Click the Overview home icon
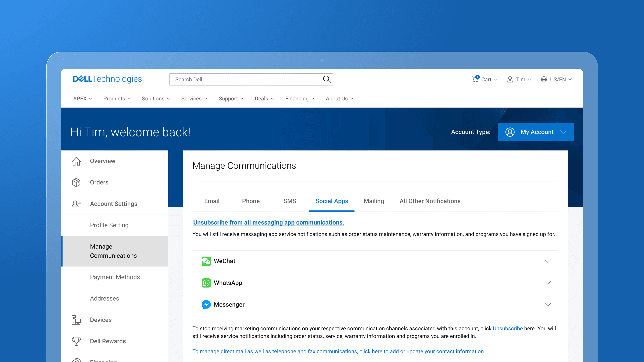Viewport: 644px width, 362px height. click(76, 161)
